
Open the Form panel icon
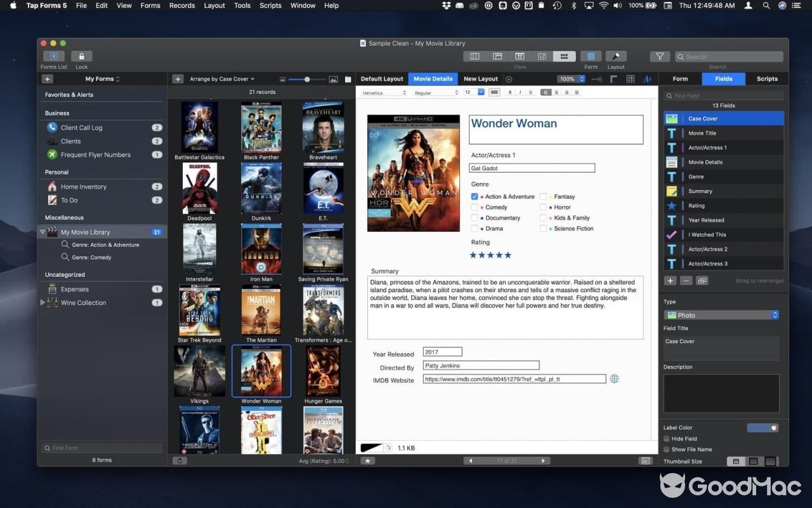pos(591,56)
